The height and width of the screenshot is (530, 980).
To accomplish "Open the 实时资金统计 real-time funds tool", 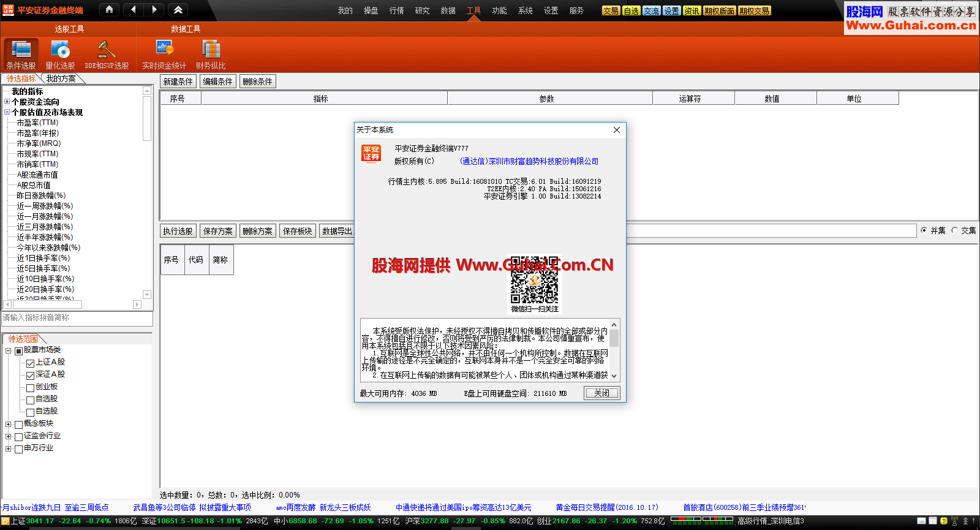I will coord(164,55).
